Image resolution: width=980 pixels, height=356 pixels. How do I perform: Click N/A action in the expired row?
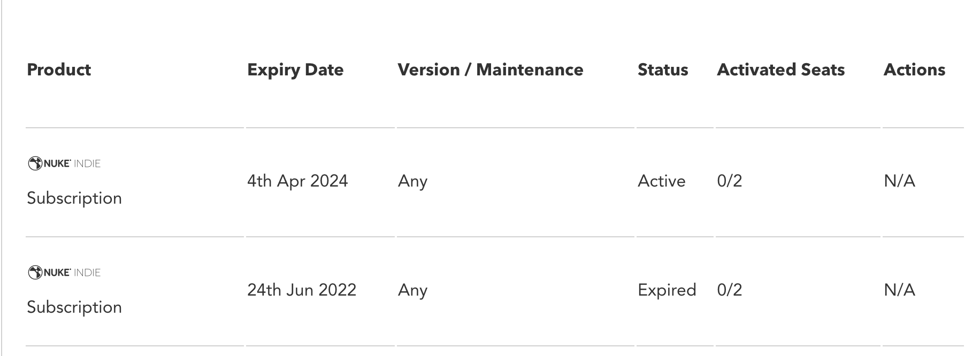click(900, 290)
